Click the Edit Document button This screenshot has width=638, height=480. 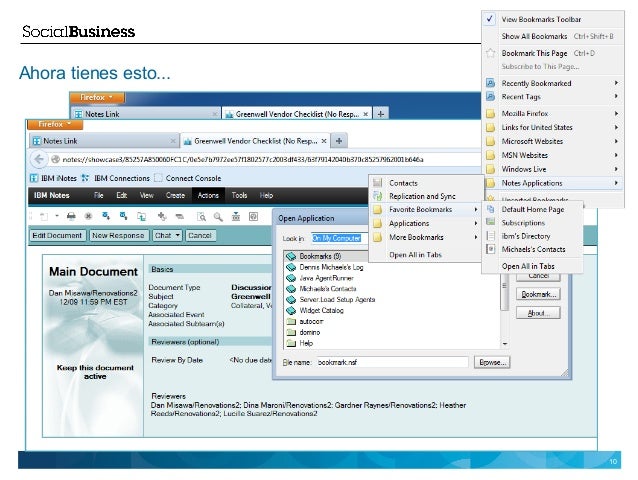coord(57,236)
